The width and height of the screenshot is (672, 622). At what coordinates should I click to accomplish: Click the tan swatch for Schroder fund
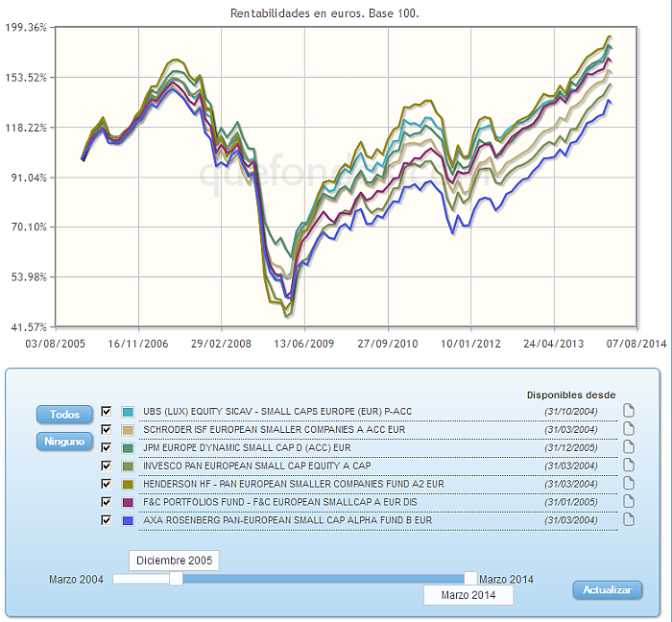[x=128, y=430]
